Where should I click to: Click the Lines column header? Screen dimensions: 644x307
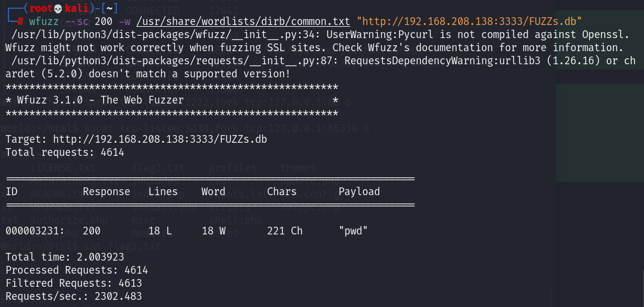163,192
